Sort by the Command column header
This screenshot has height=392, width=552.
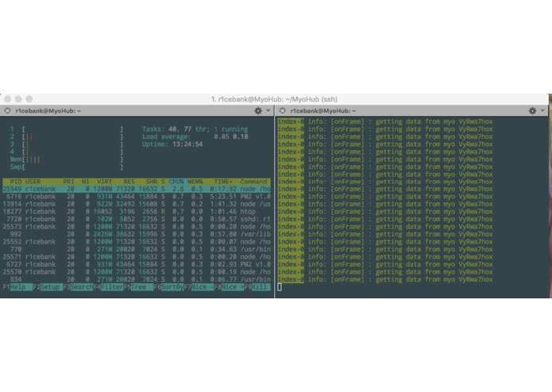pos(253,182)
